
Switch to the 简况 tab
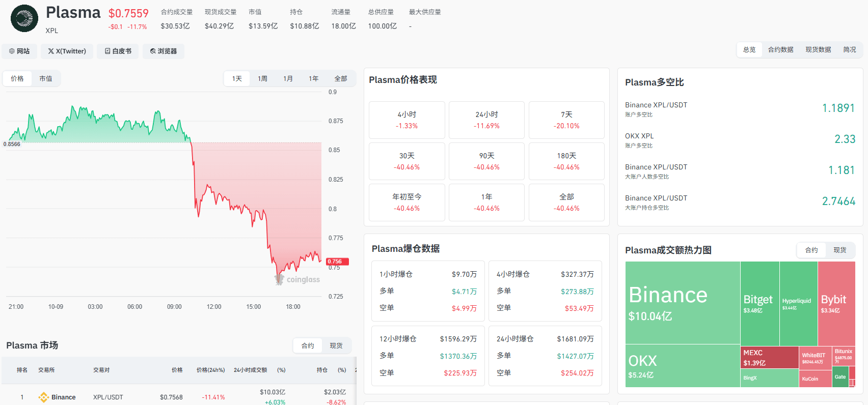pyautogui.click(x=850, y=50)
